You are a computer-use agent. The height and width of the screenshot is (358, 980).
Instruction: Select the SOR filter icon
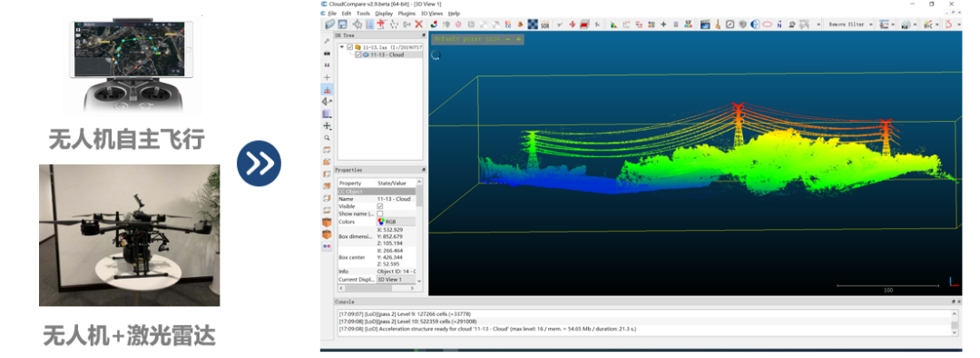point(544,25)
